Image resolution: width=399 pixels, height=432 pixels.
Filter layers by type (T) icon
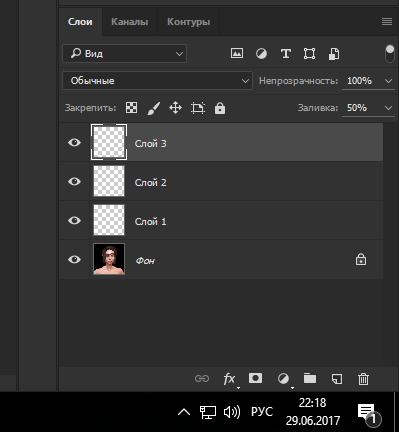[x=286, y=53]
